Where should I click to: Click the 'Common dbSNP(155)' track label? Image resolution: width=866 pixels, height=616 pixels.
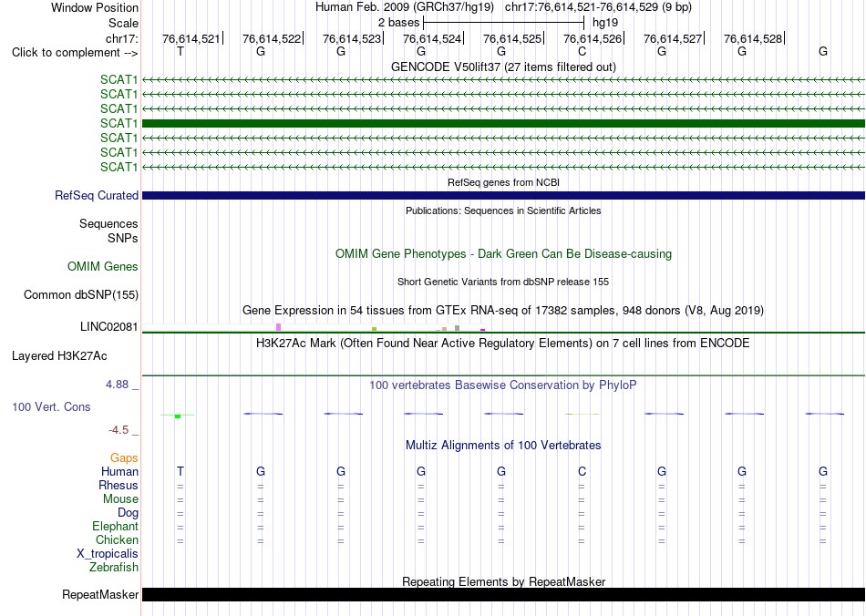tap(80, 294)
